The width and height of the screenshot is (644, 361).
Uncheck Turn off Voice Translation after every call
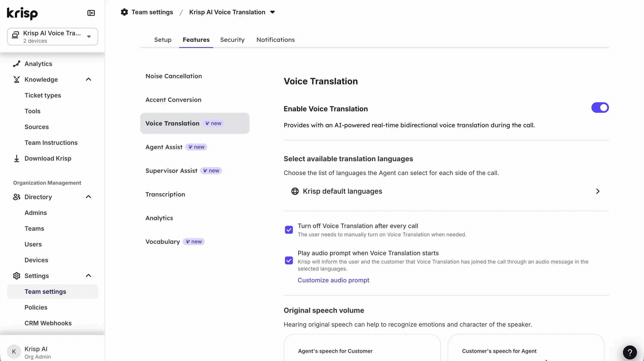tap(289, 230)
